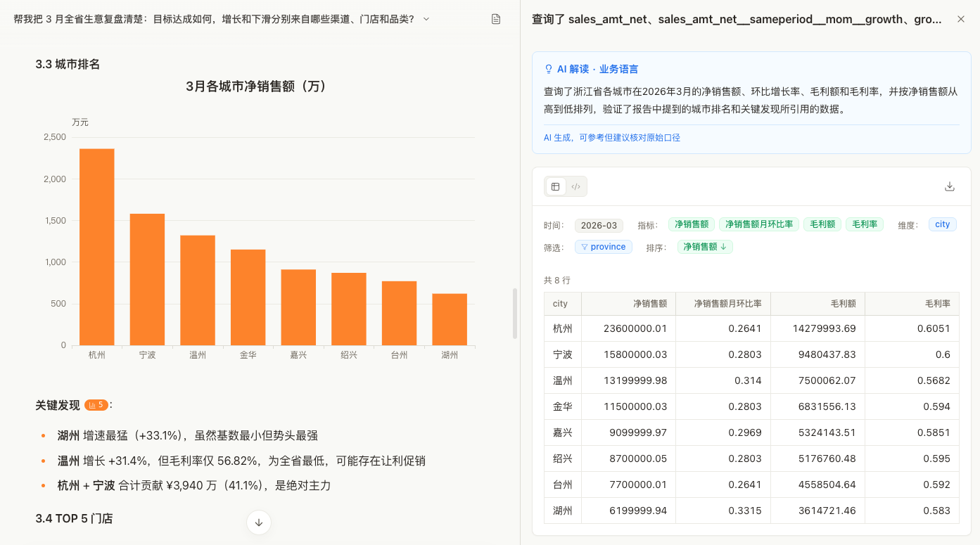This screenshot has width=980, height=545.
Task: Select the 温州 row city cell
Action: (563, 380)
